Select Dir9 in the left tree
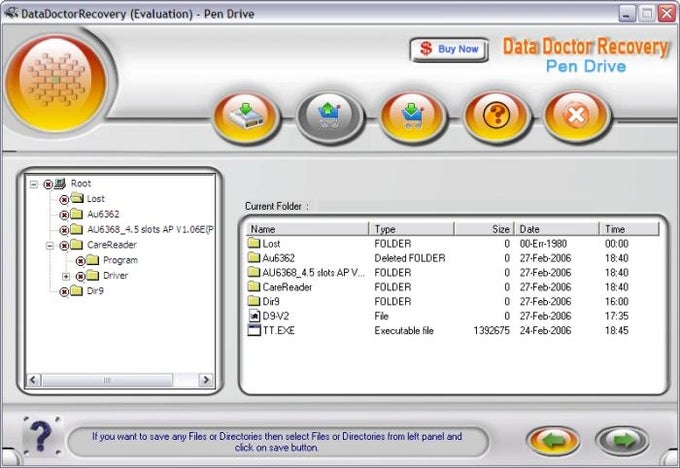680x468 pixels. 95,291
